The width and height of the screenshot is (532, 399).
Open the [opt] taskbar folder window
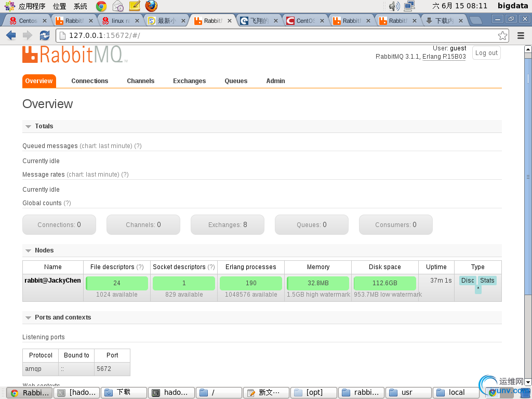(x=314, y=393)
